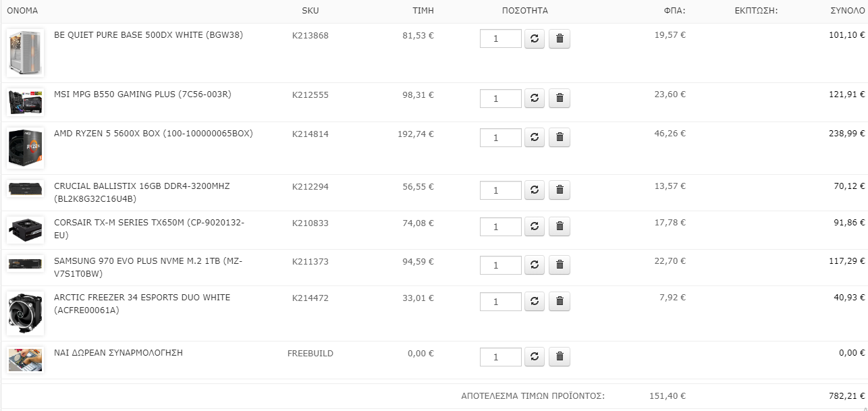Delete BE QUIET PURE BASE 500DX from cart
This screenshot has height=411, width=868.
tap(560, 39)
